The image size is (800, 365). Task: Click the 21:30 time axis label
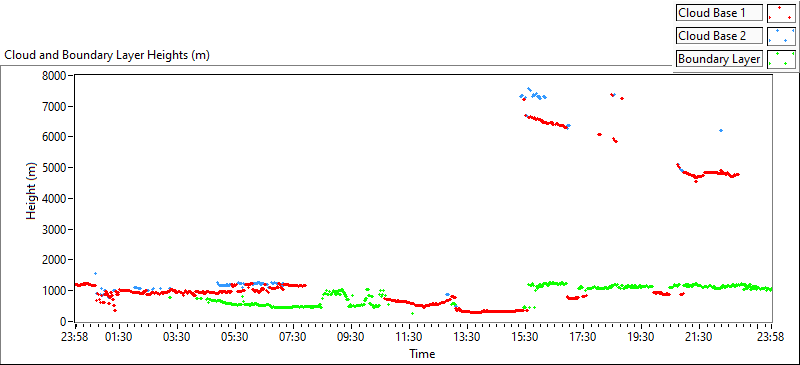699,336
